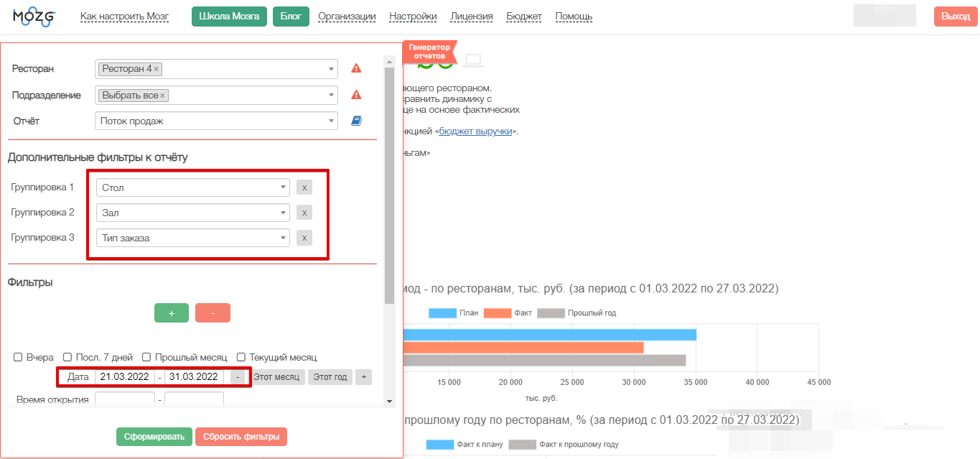
Task: Clear Группировка 1 with x button
Action: click(304, 187)
